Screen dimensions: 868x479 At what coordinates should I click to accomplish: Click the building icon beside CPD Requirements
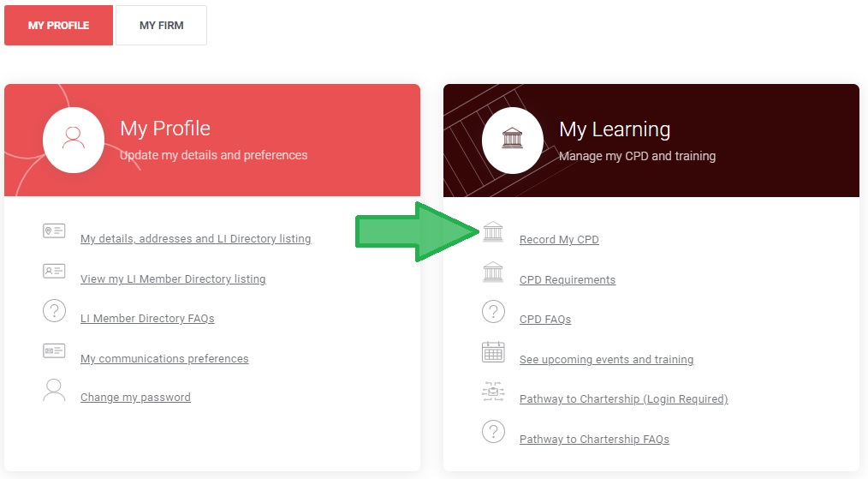[x=493, y=272]
